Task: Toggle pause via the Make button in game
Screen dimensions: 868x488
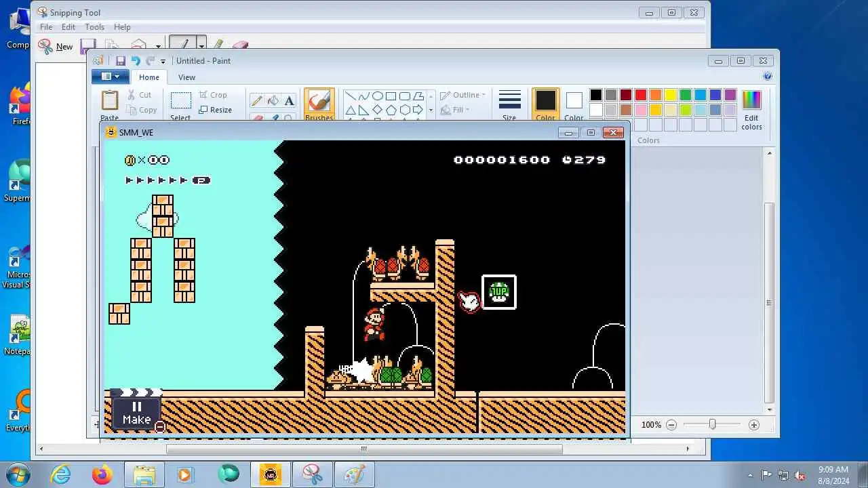Action: click(x=136, y=413)
